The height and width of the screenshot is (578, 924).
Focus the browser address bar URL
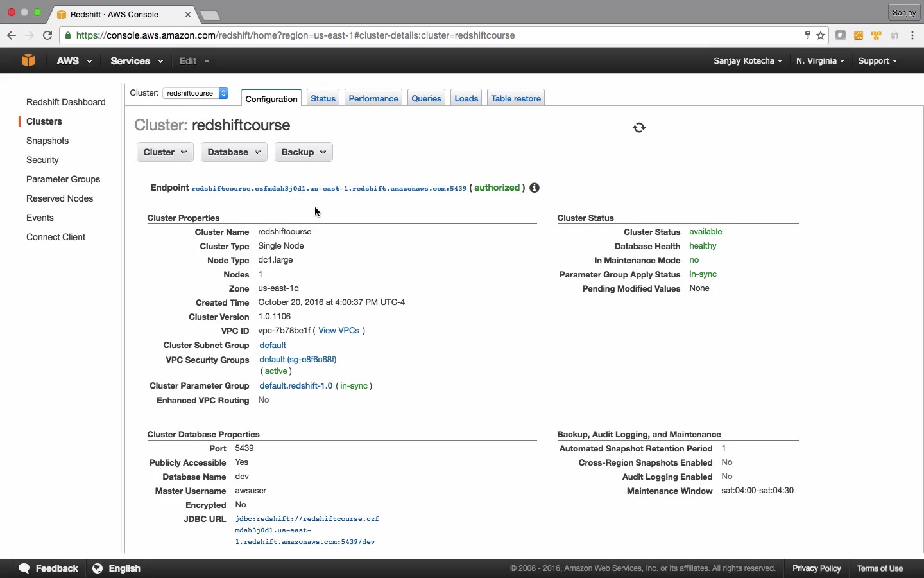(x=296, y=35)
